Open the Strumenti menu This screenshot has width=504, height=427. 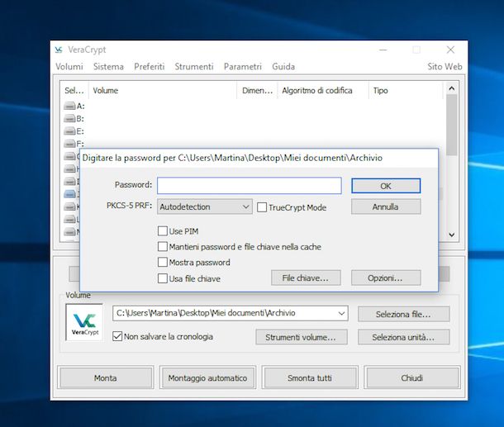coord(194,67)
